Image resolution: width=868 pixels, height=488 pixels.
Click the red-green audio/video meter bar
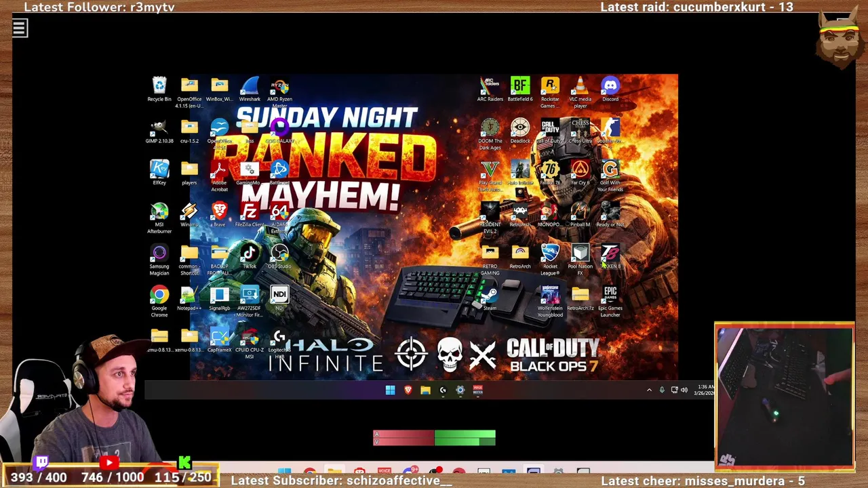[434, 438]
